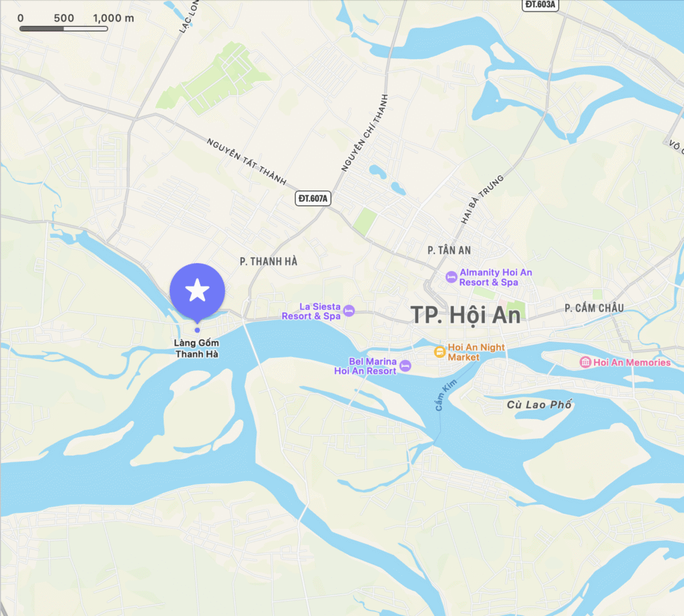Click the P. Cẩm Châu ward label
Screen dimensions: 684x616
coord(594,308)
